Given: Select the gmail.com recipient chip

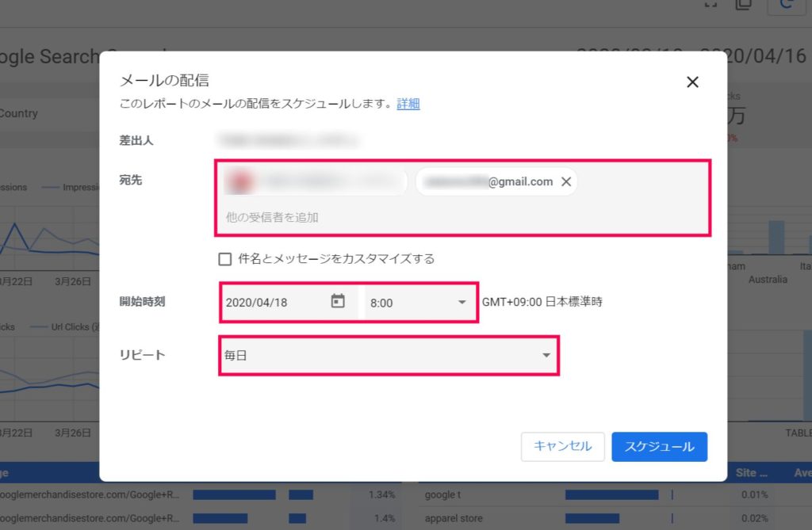Looking at the screenshot, I should pyautogui.click(x=496, y=181).
